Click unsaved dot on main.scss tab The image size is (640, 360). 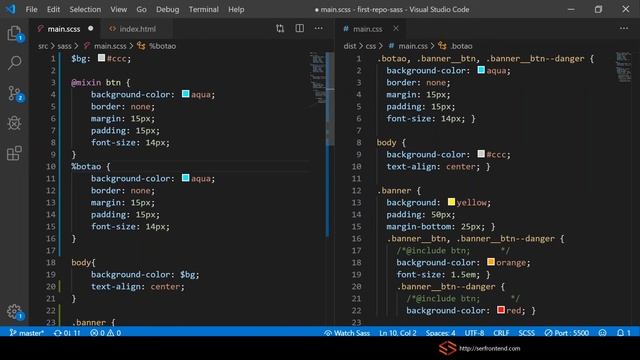coord(91,28)
